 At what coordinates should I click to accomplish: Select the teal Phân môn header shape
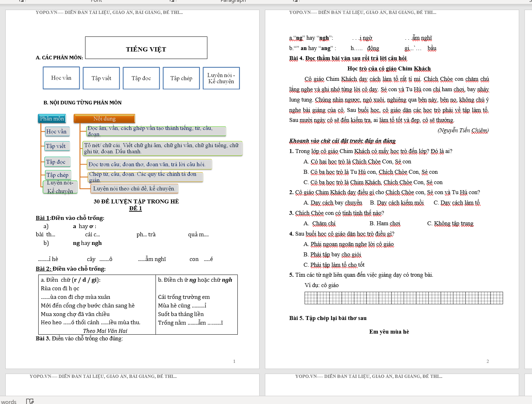[52, 119]
